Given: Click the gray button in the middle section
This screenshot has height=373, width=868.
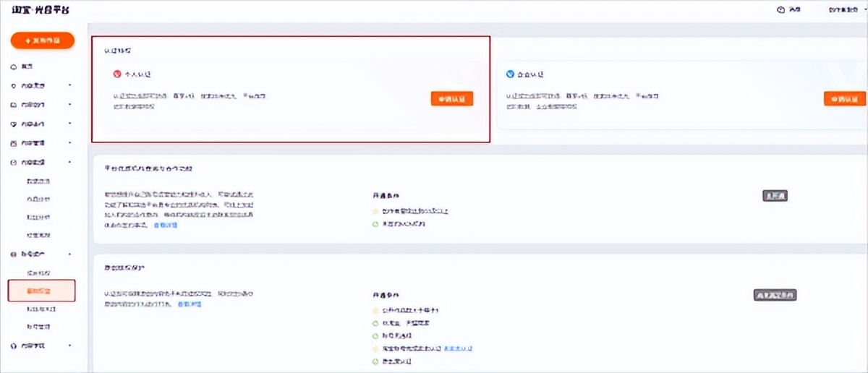Looking at the screenshot, I should coord(775,196).
